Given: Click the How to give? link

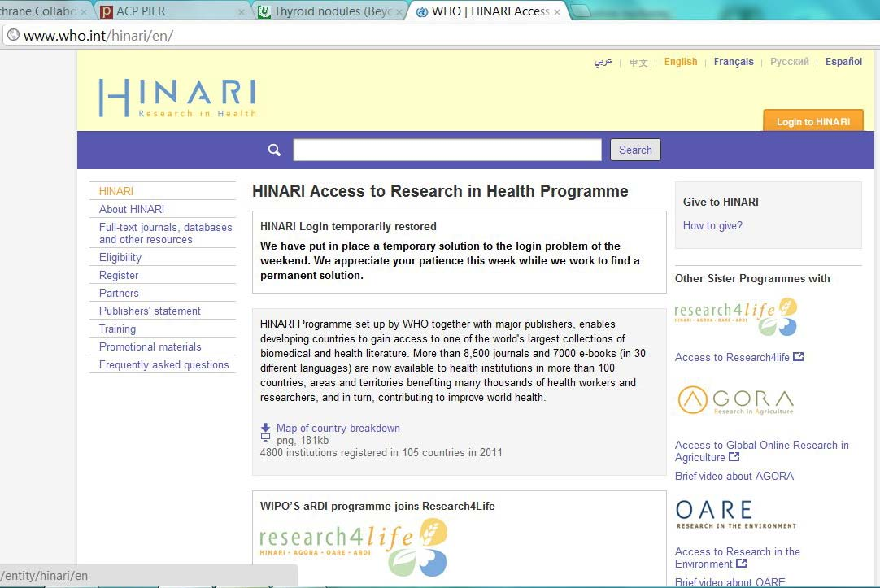Looking at the screenshot, I should click(712, 225).
